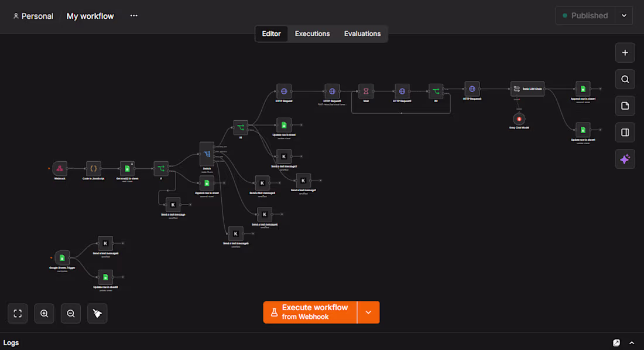This screenshot has width=644, height=350.
Task: Select the Send a text message6 node
Action: click(105, 243)
